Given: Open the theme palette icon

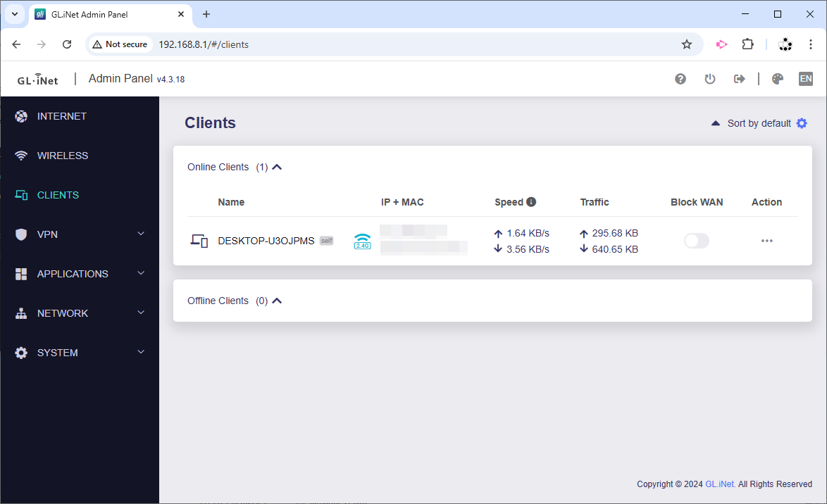Looking at the screenshot, I should tap(778, 79).
